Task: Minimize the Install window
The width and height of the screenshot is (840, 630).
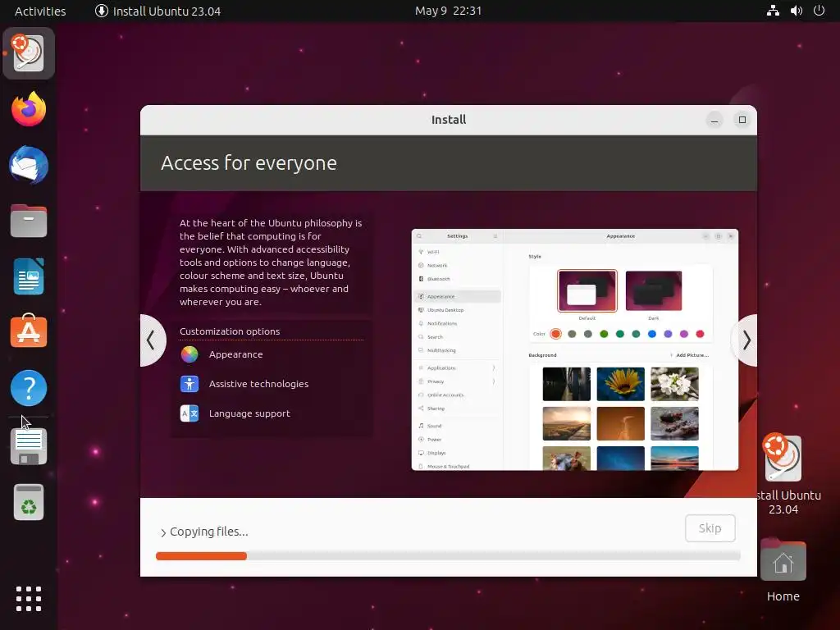Action: pyautogui.click(x=714, y=120)
